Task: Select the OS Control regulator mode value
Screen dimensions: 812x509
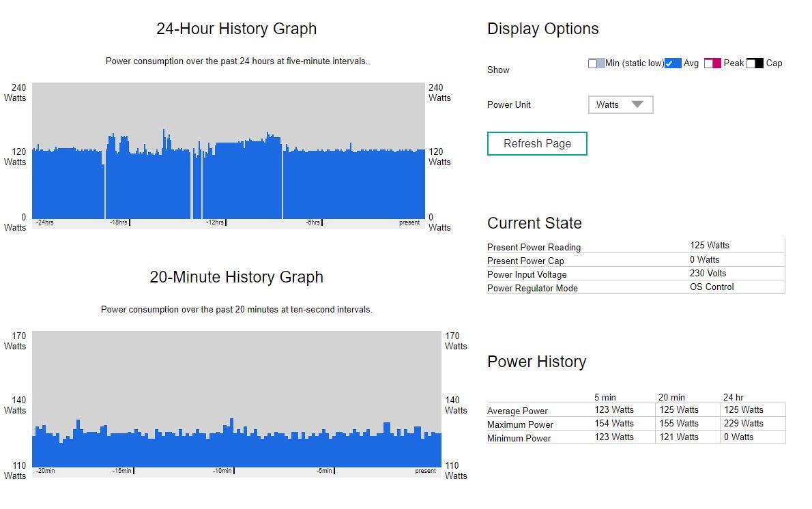Action: click(712, 287)
